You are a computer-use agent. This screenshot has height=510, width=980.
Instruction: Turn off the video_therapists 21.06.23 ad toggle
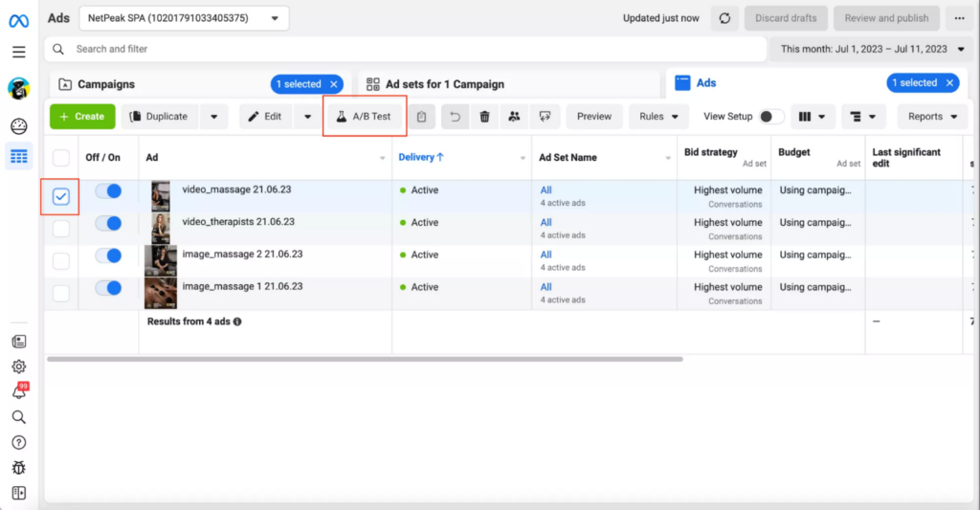tap(108, 223)
